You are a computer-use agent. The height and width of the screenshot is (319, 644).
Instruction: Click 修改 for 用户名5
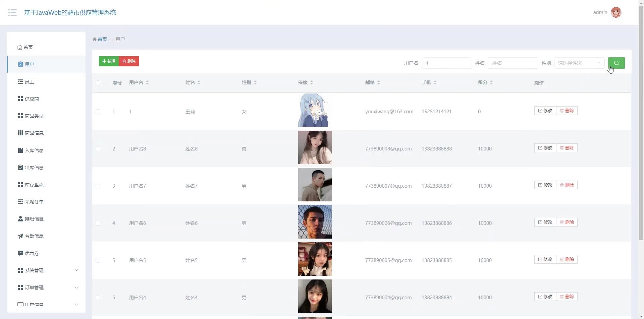pyautogui.click(x=545, y=259)
